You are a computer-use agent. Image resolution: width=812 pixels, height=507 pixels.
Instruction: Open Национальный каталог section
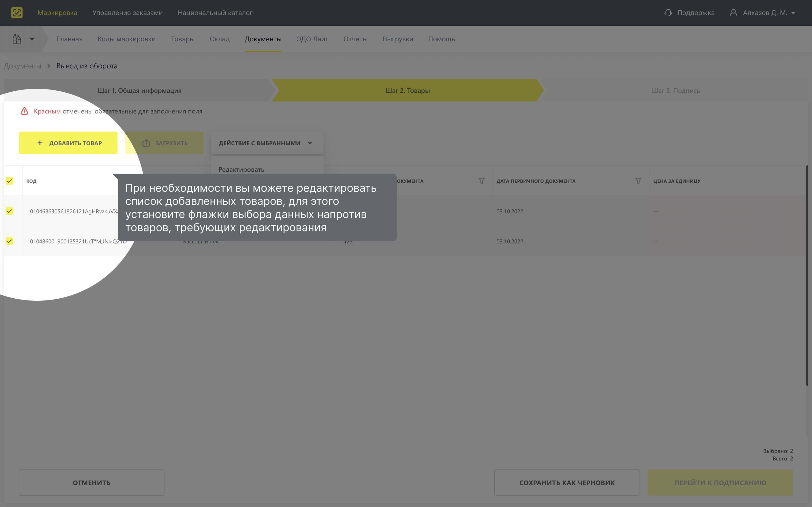pos(215,13)
